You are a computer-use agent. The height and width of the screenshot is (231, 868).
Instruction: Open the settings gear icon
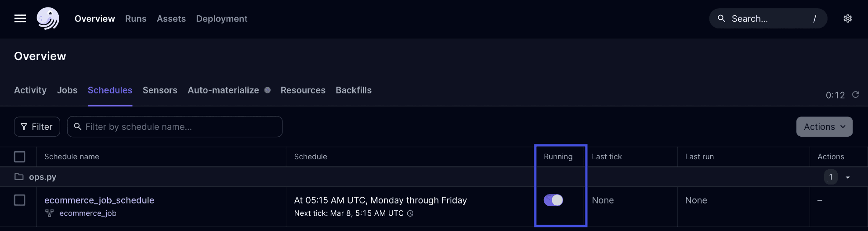point(848,18)
